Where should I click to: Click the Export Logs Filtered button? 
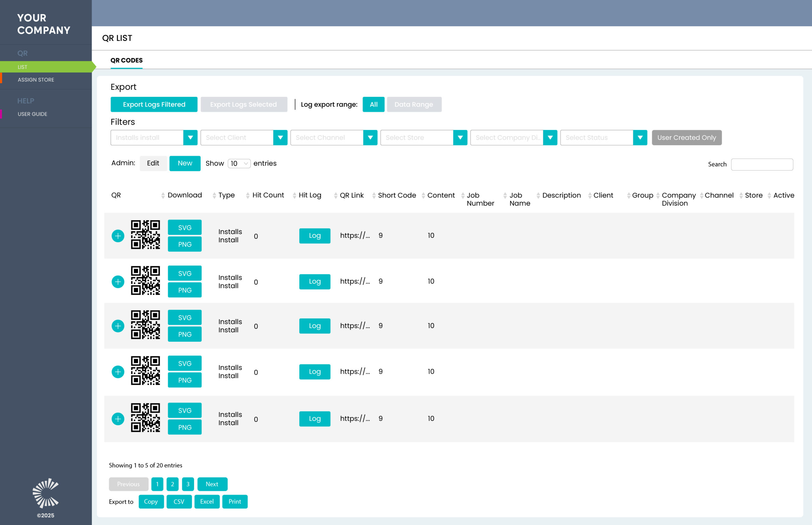click(154, 104)
